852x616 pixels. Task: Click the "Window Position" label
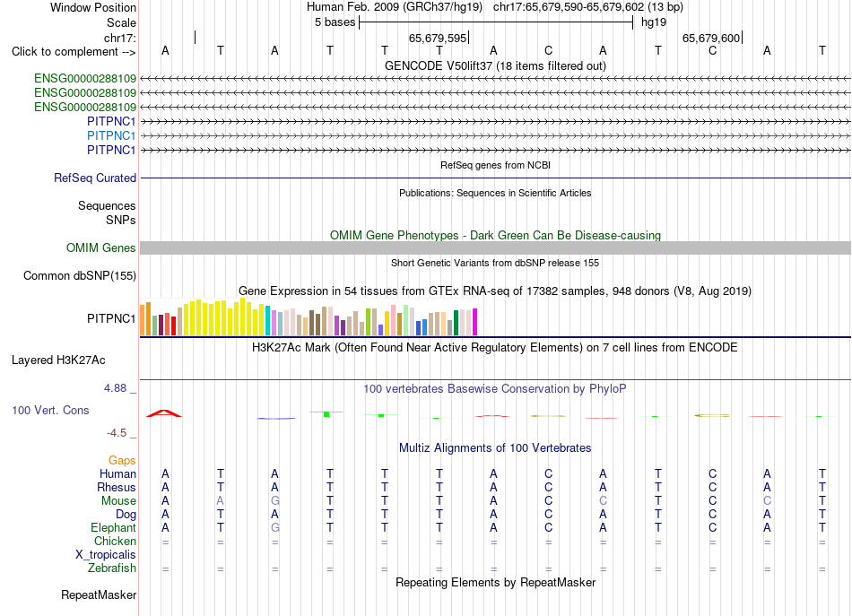pyautogui.click(x=93, y=7)
